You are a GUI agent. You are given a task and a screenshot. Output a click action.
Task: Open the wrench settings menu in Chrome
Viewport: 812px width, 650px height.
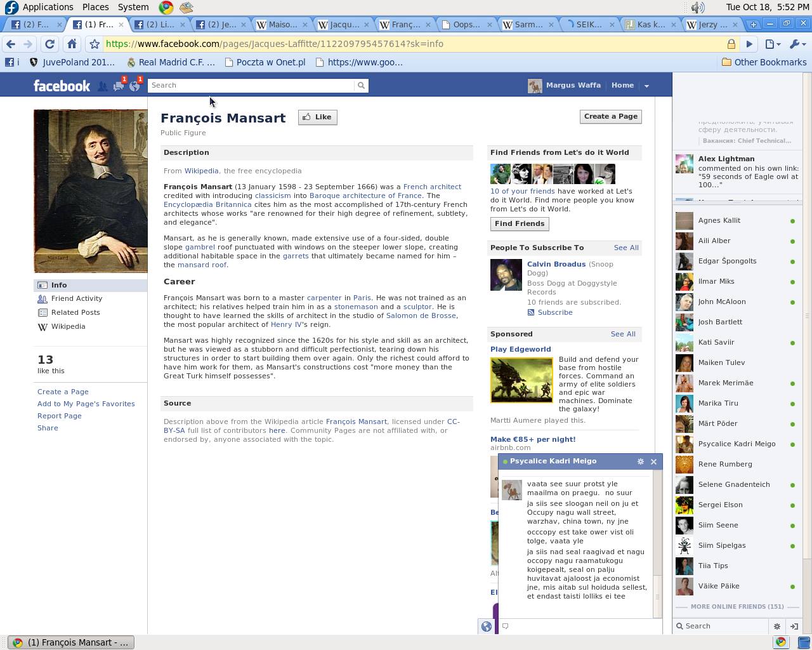click(x=796, y=44)
